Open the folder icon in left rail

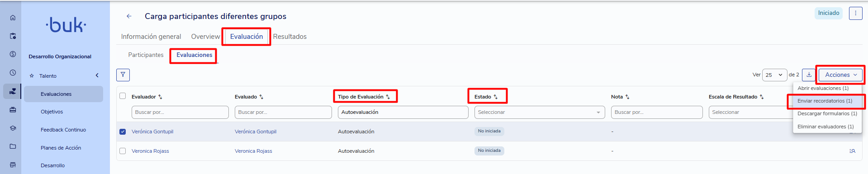pyautogui.click(x=13, y=146)
